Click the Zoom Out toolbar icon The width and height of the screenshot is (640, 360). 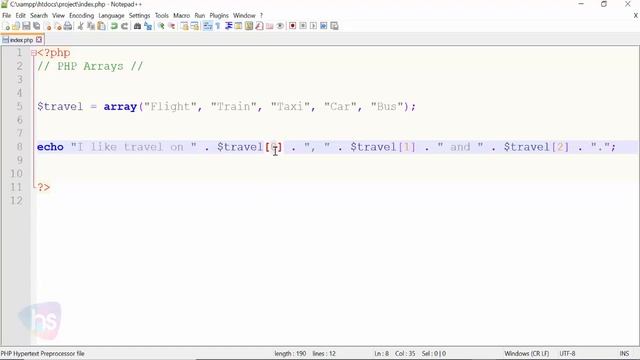click(171, 26)
